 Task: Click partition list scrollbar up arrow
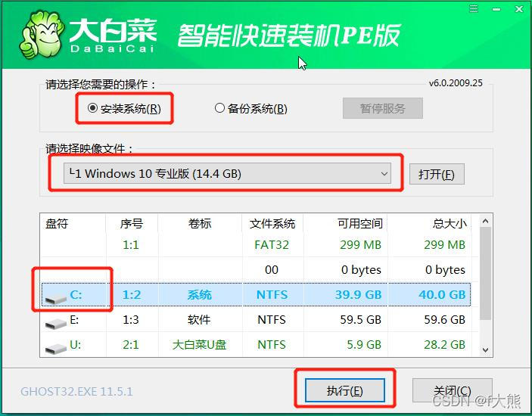coord(486,221)
